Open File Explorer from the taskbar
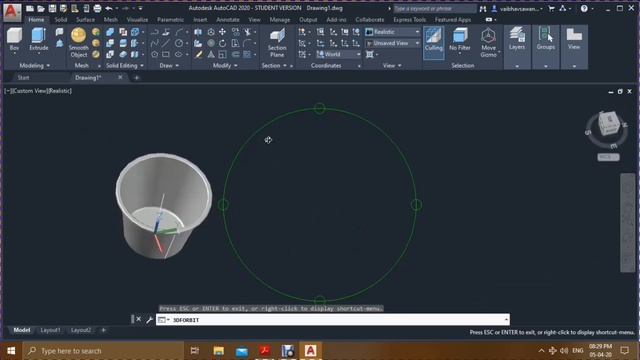 click(x=218, y=351)
